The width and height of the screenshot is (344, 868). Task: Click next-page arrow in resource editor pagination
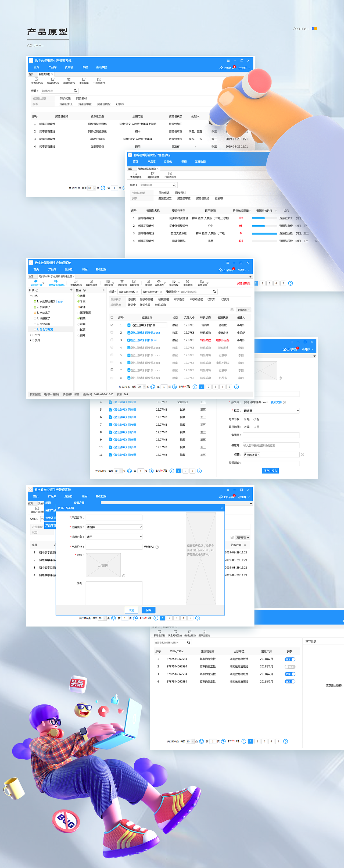pos(236,387)
